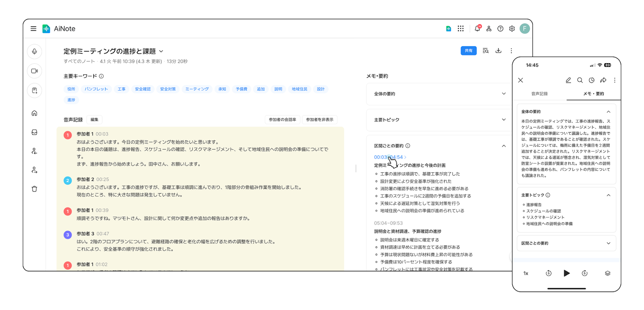Click the pencil edit icon on phone
The width and height of the screenshot is (644, 310).
568,80
